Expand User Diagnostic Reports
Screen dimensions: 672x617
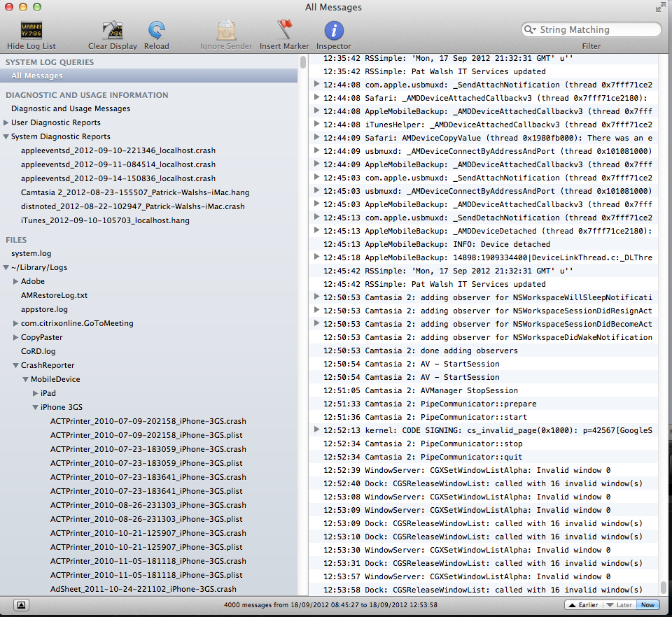click(x=6, y=122)
